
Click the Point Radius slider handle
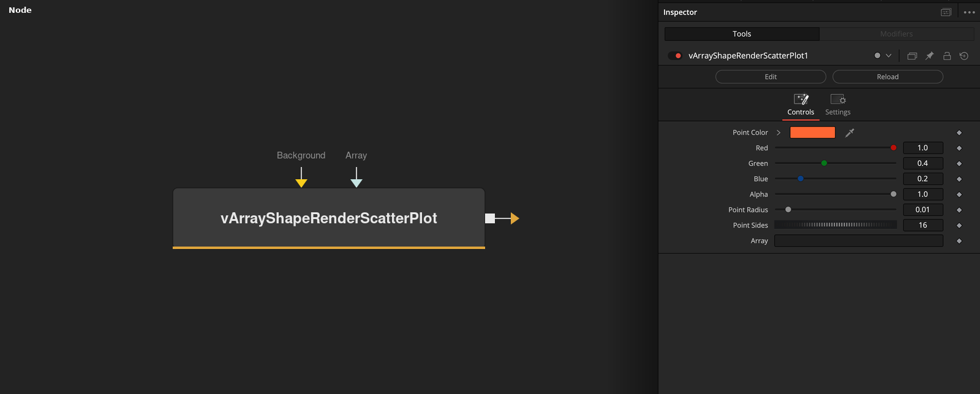(x=788, y=210)
